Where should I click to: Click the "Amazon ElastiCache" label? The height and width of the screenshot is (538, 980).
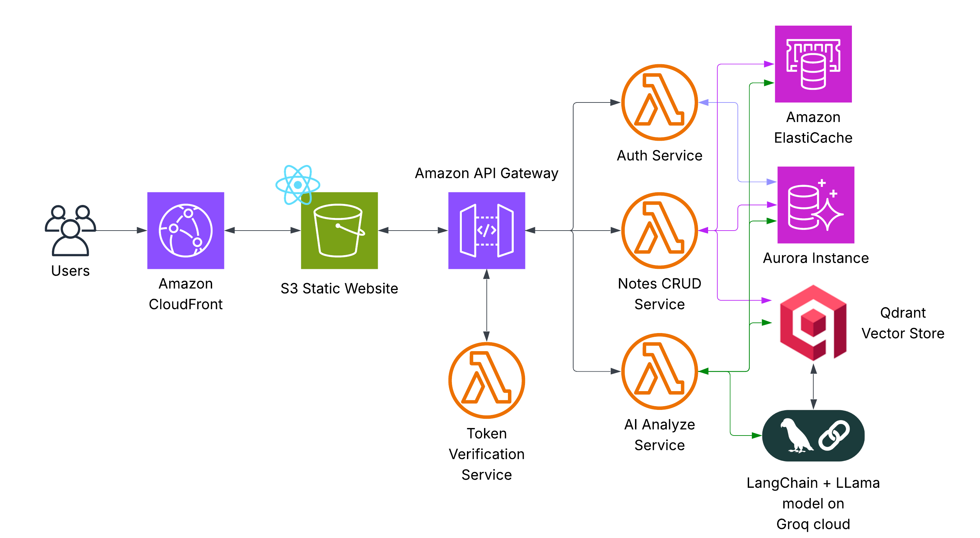pyautogui.click(x=813, y=127)
